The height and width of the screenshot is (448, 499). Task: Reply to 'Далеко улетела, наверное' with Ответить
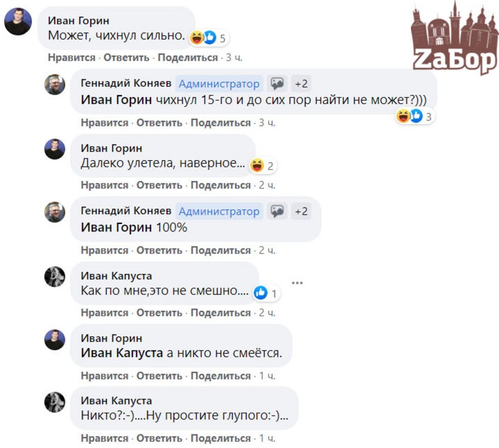click(159, 185)
